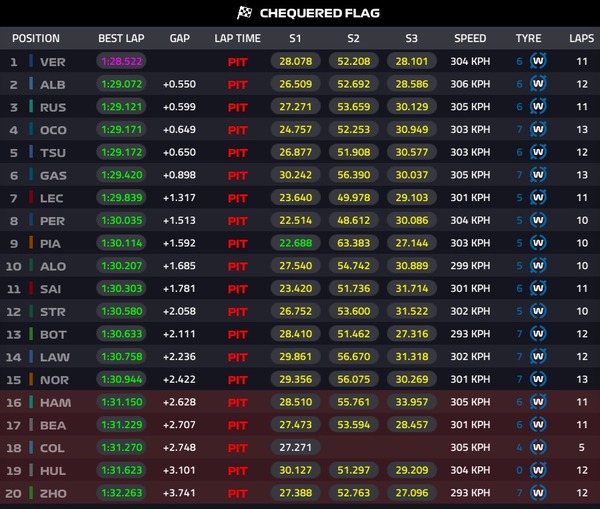
Task: Click the S2 column header
Action: [x=353, y=38]
